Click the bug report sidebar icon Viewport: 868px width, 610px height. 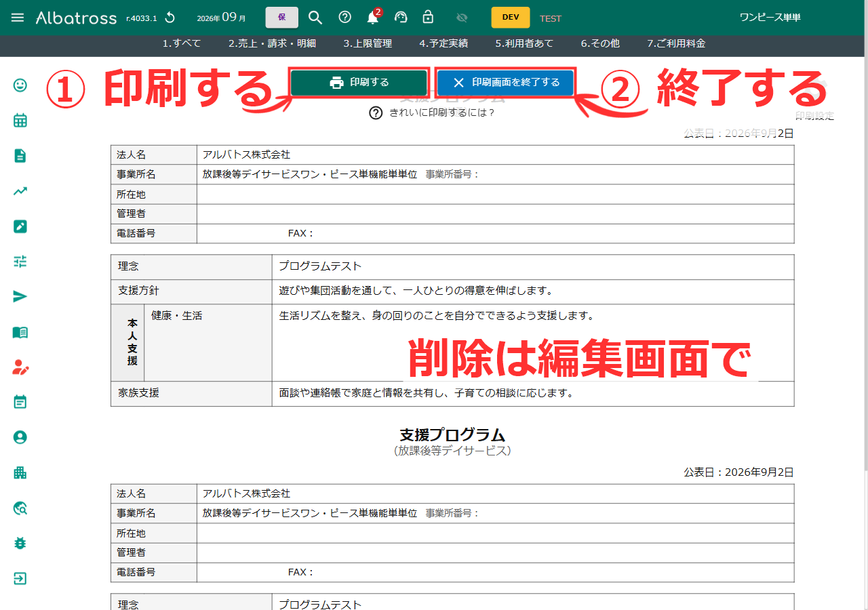click(20, 544)
